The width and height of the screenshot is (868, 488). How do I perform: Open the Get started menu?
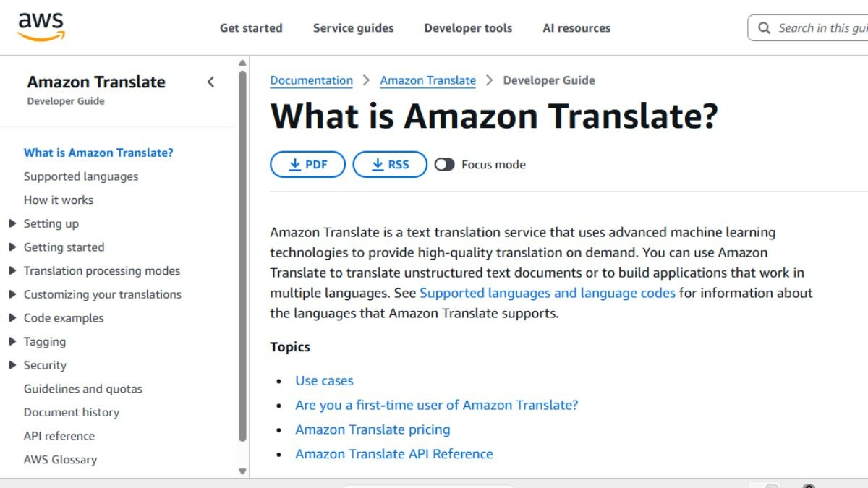(x=251, y=27)
